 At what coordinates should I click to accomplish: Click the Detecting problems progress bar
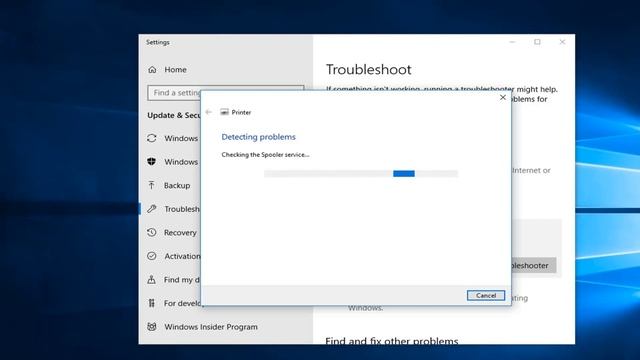[x=361, y=174]
